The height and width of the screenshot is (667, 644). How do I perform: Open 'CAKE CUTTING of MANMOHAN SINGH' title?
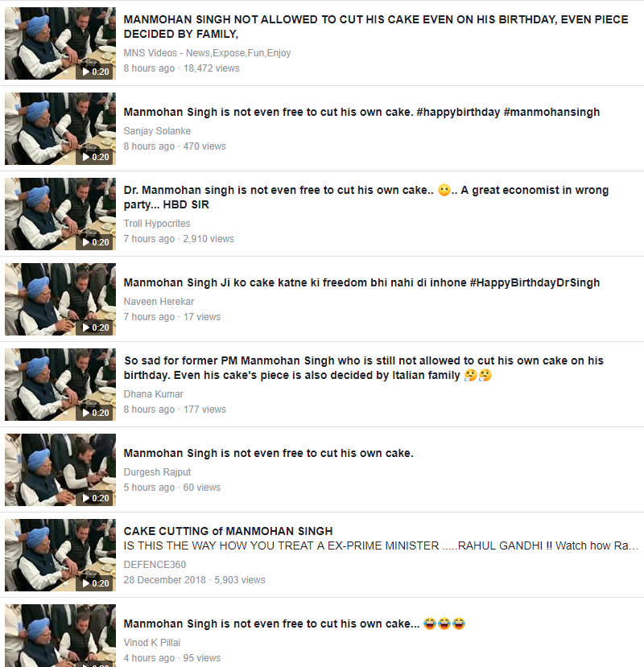tap(228, 531)
